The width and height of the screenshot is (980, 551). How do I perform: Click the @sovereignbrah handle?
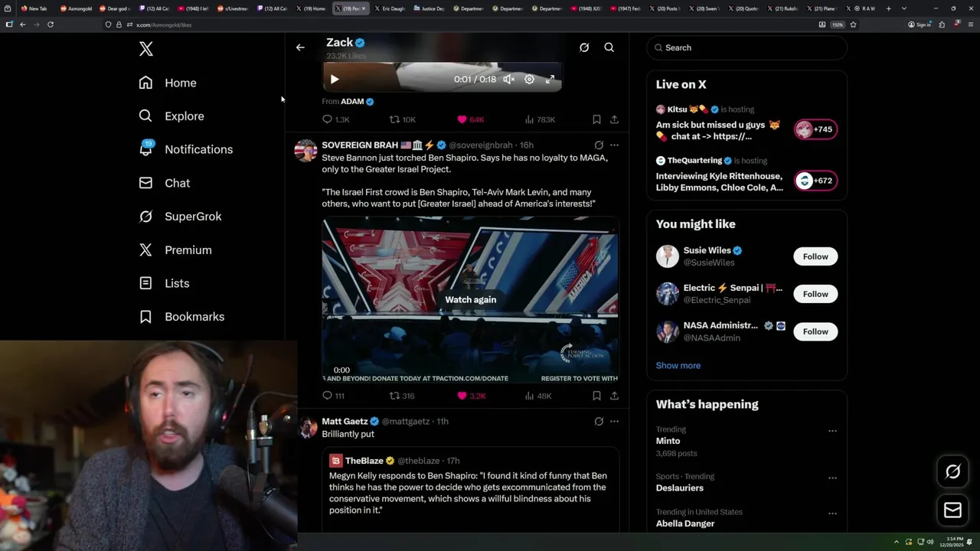[480, 145]
